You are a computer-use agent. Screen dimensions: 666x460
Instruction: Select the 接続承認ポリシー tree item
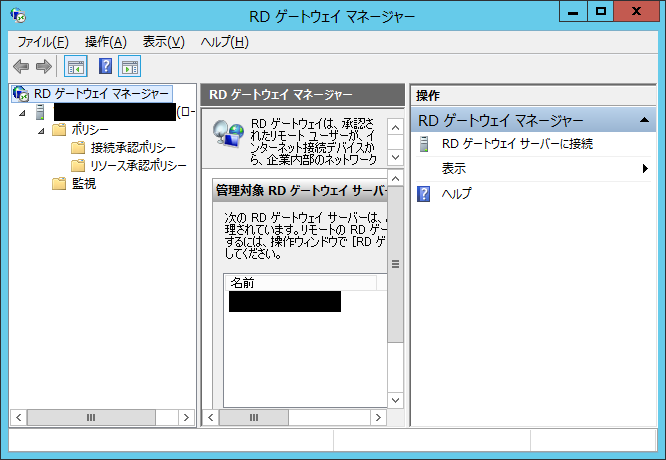[x=133, y=147]
